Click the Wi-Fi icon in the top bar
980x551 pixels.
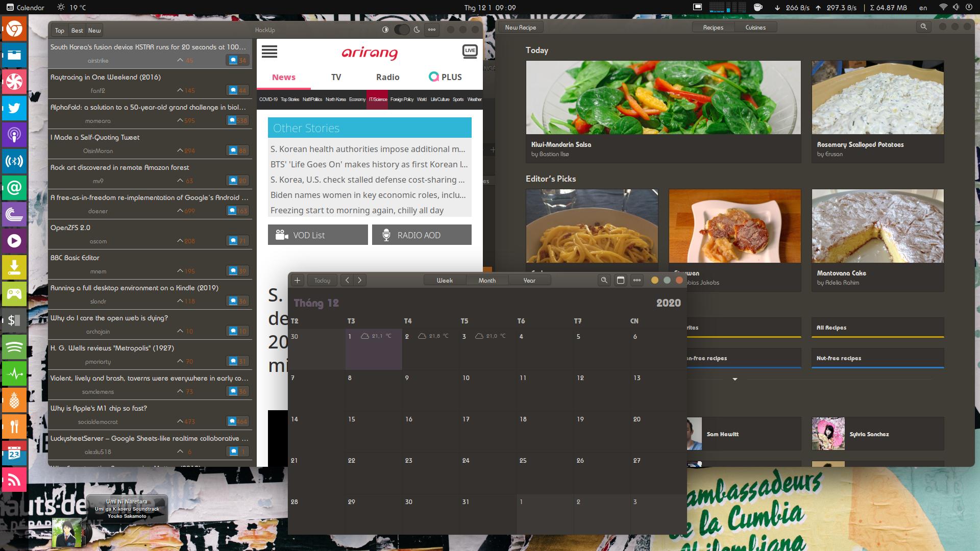coord(943,7)
